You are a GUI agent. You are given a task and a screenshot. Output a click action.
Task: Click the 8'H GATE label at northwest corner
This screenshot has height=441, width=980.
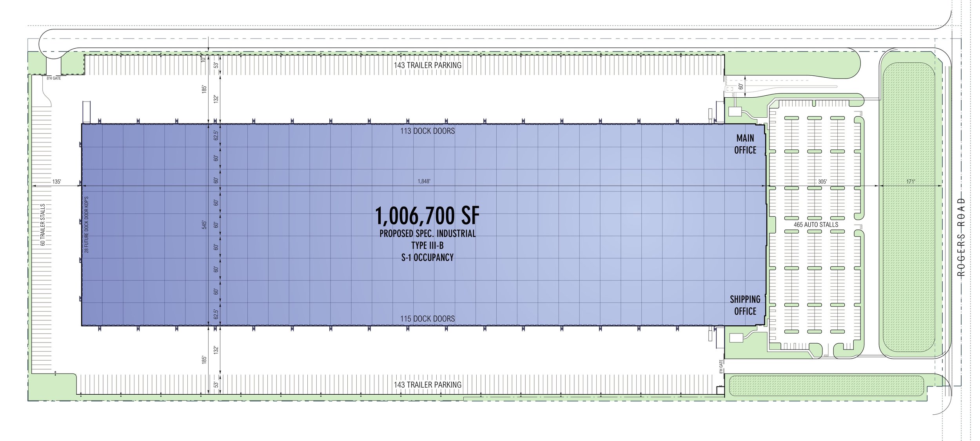[x=54, y=78]
